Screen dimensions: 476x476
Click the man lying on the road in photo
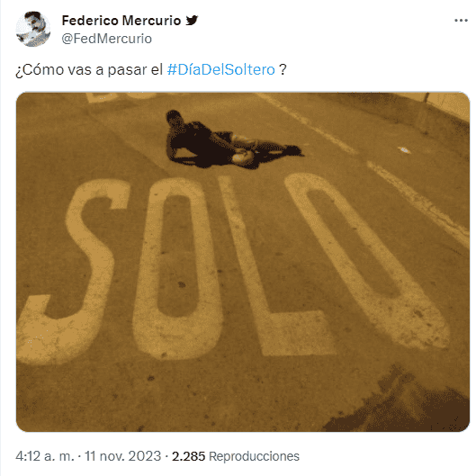pos(230,141)
